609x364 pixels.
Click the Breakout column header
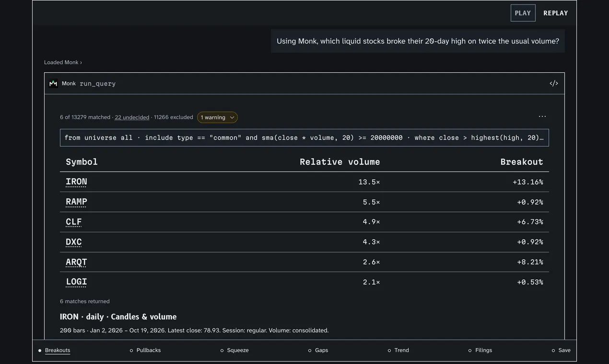click(x=522, y=162)
